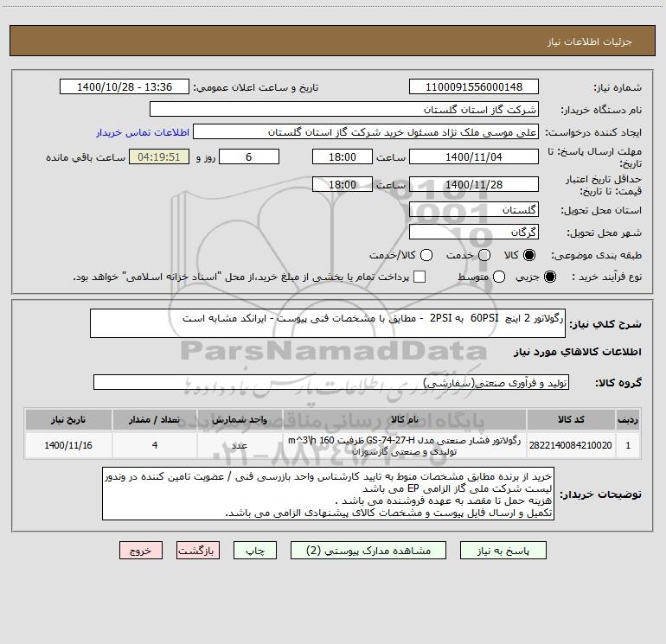Click the توضیحات خریدار text area
This screenshot has height=644, width=666.
pos(328,494)
